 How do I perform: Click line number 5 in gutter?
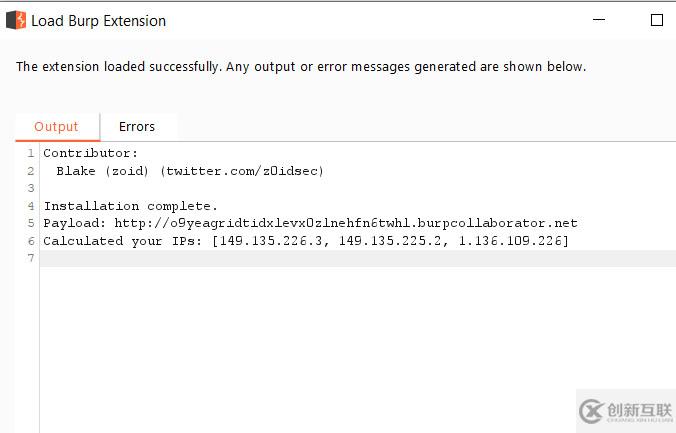point(31,223)
